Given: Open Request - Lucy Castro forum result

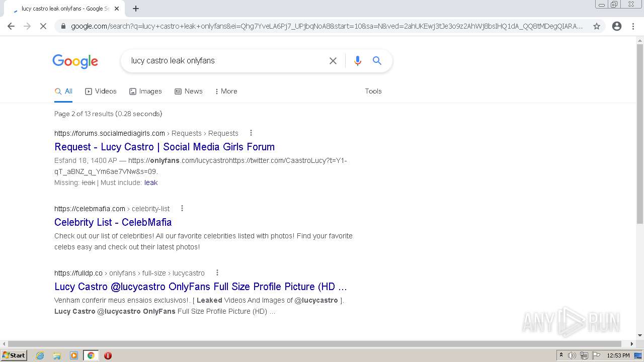Looking at the screenshot, I should 165,147.
